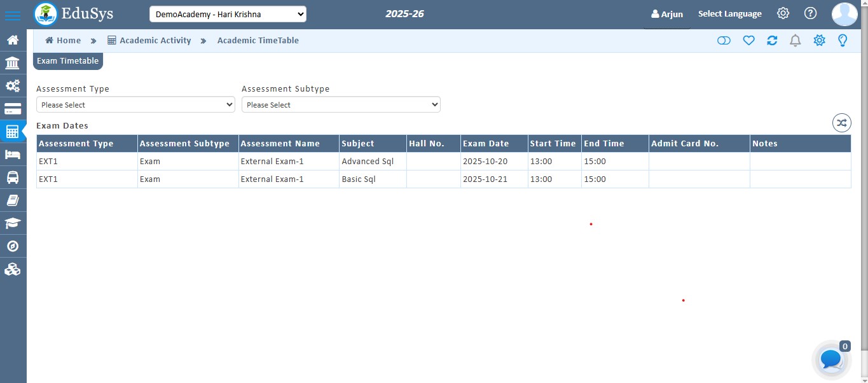Expand the Assessment Subtype dropdown

point(341,105)
